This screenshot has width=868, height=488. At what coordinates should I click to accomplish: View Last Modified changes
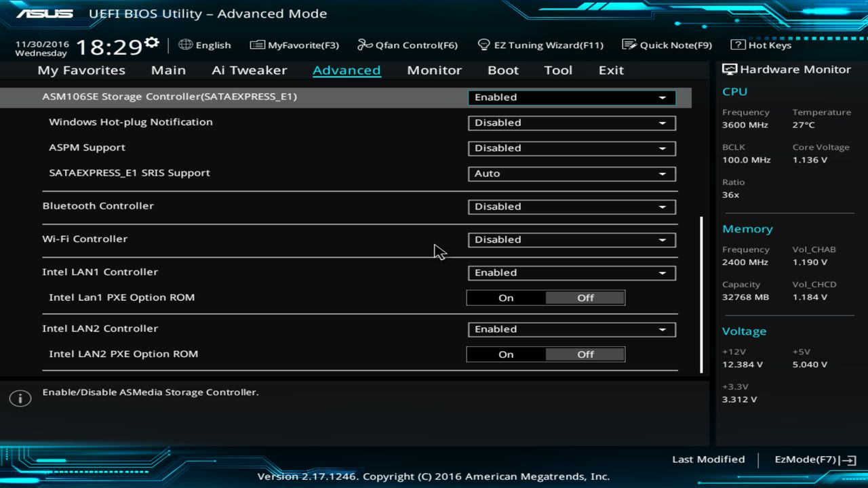pos(708,459)
